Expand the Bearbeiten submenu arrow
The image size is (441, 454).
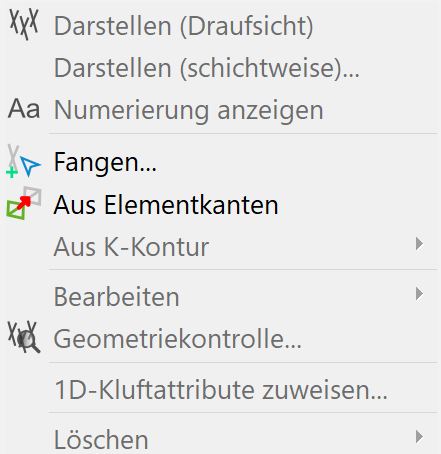click(419, 294)
